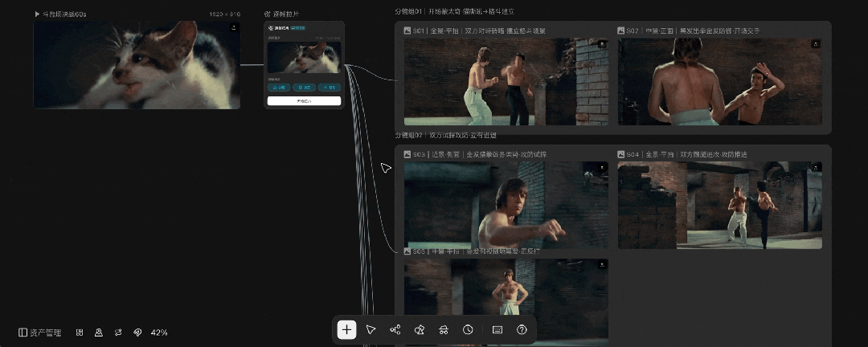Choose the shapes tool in bottom toolbar

tap(420, 330)
